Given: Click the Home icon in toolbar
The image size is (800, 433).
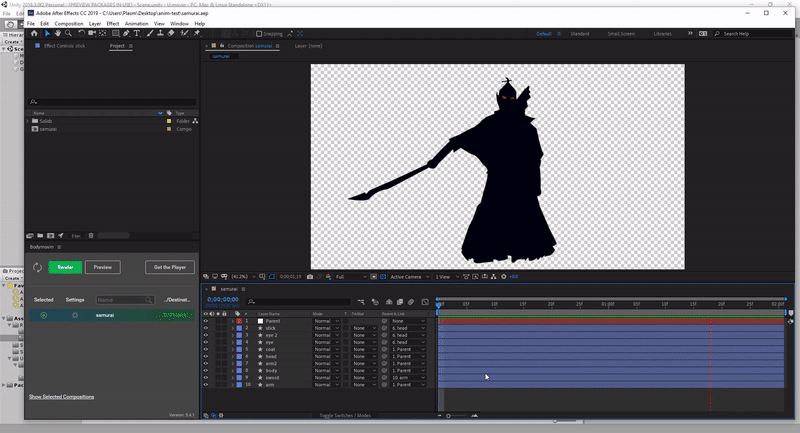Looking at the screenshot, I should click(34, 33).
